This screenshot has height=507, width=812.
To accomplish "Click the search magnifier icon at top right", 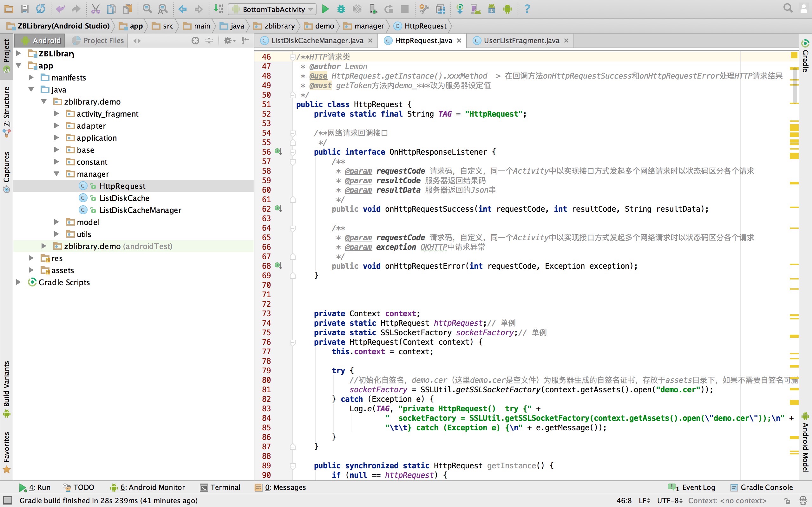I will [x=788, y=8].
